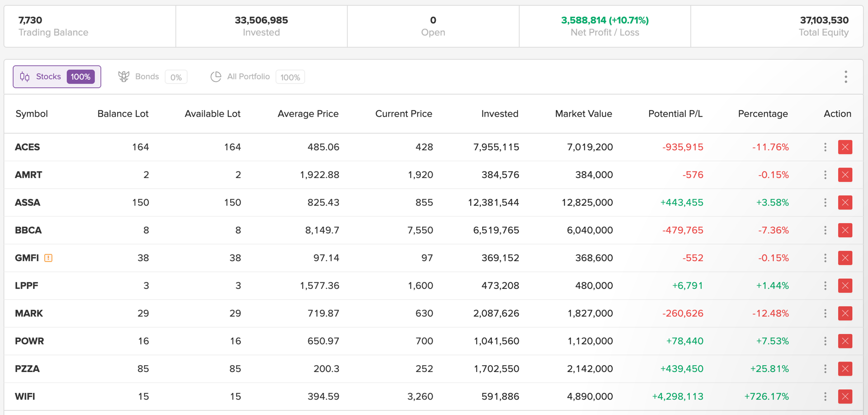Close the MARK position with red X

pyautogui.click(x=845, y=313)
